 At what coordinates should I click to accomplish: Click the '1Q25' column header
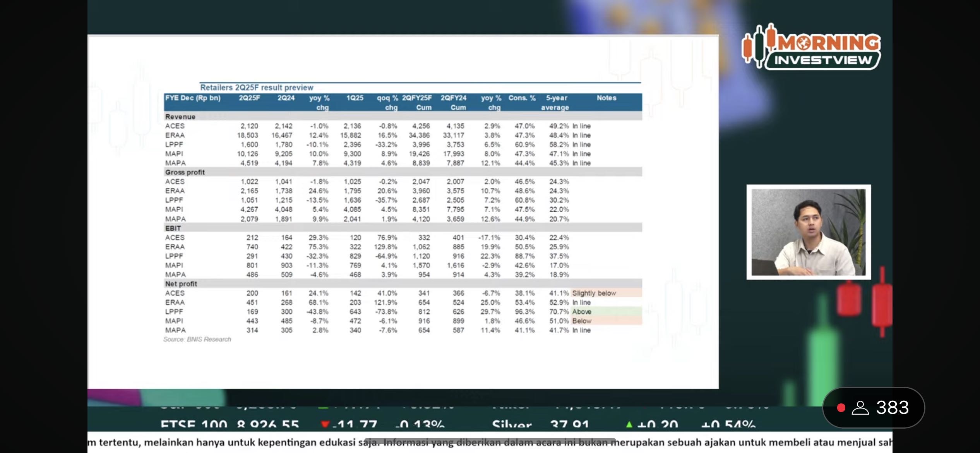(355, 98)
